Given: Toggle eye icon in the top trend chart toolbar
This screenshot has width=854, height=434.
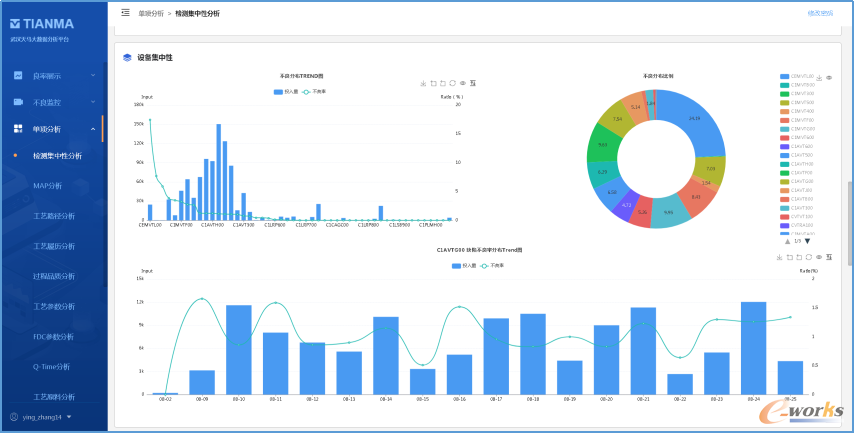Looking at the screenshot, I should click(x=463, y=83).
